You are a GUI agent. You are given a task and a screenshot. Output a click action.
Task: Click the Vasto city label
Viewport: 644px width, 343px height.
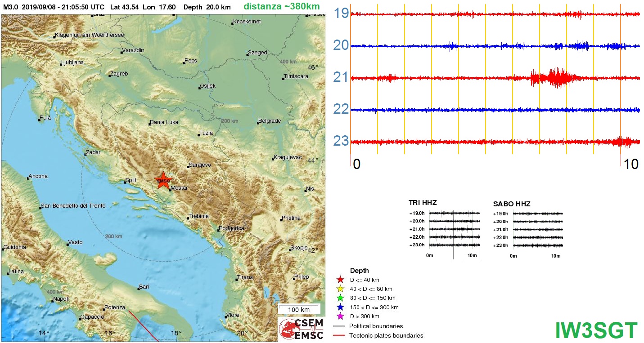(75, 242)
